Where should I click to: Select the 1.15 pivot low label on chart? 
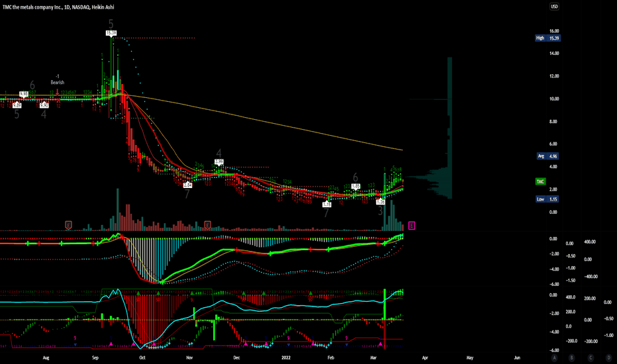(326, 205)
